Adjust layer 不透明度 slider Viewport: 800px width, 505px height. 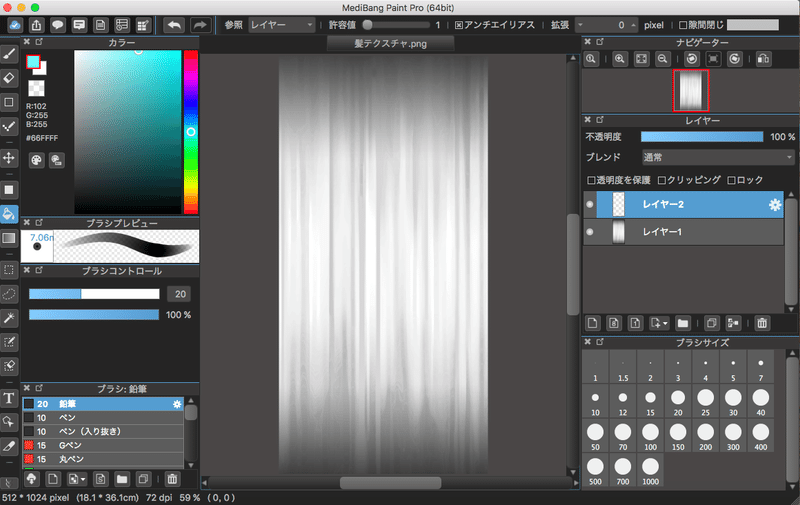702,137
